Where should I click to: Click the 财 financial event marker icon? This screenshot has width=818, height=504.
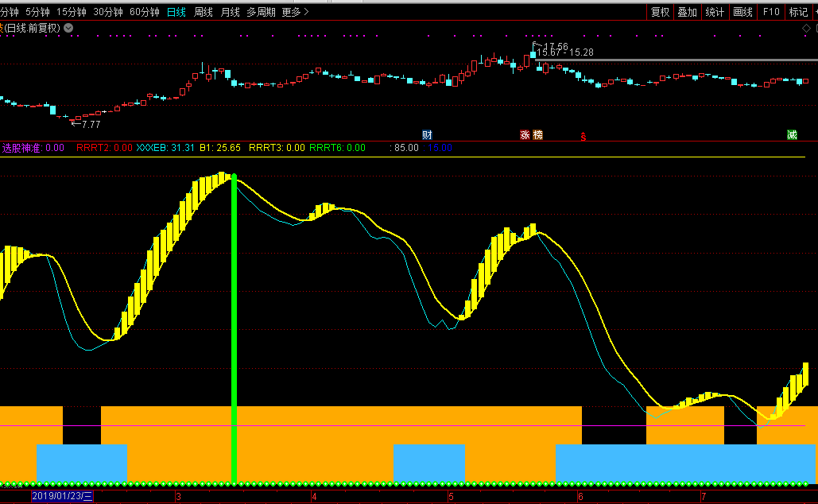coord(427,135)
